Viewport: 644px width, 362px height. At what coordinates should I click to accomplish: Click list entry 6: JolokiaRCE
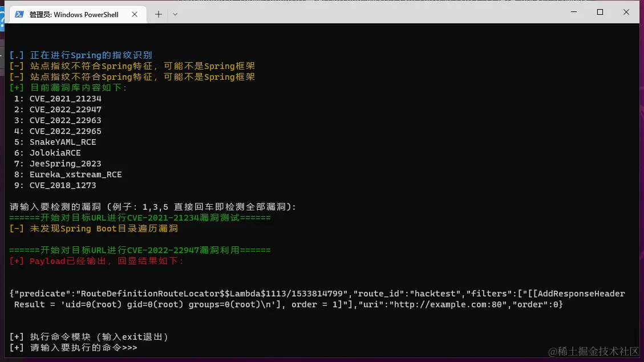tap(47, 153)
